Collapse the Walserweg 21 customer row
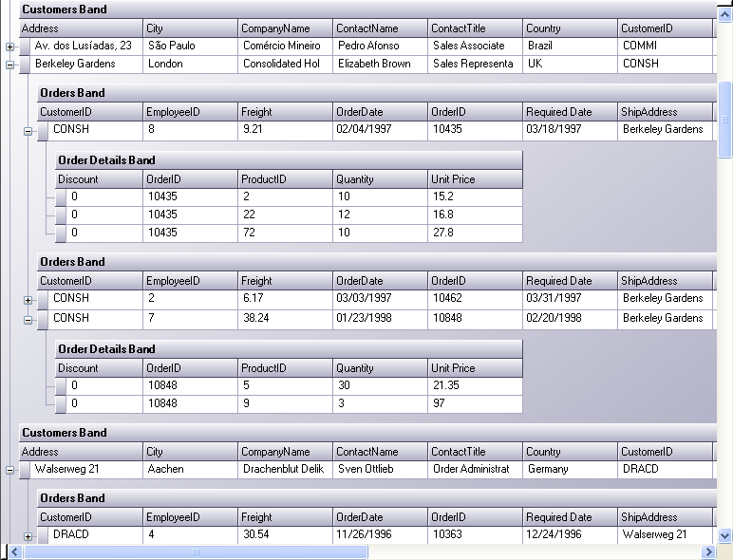This screenshot has width=733, height=560. (x=9, y=470)
